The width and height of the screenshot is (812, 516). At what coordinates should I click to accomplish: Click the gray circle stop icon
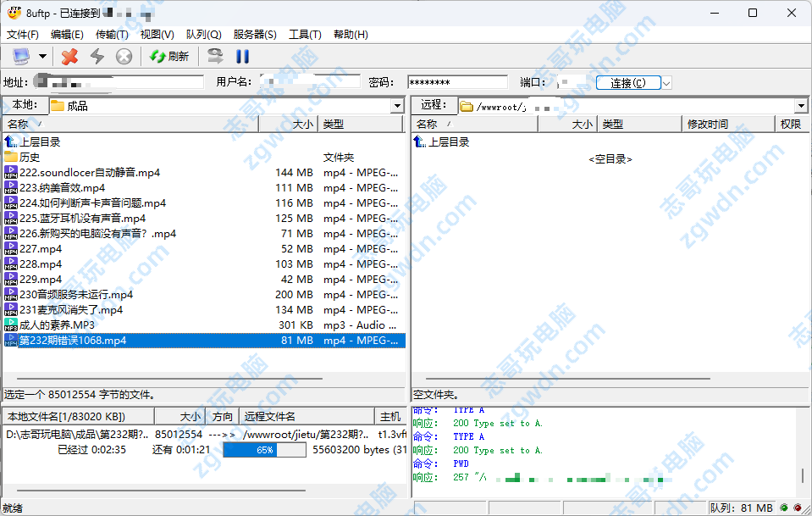(x=124, y=56)
